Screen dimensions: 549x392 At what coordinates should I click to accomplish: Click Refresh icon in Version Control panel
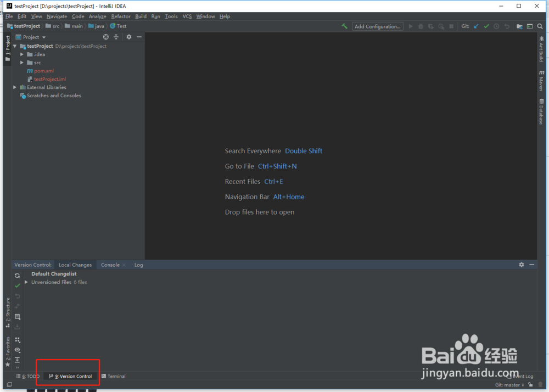(x=17, y=276)
